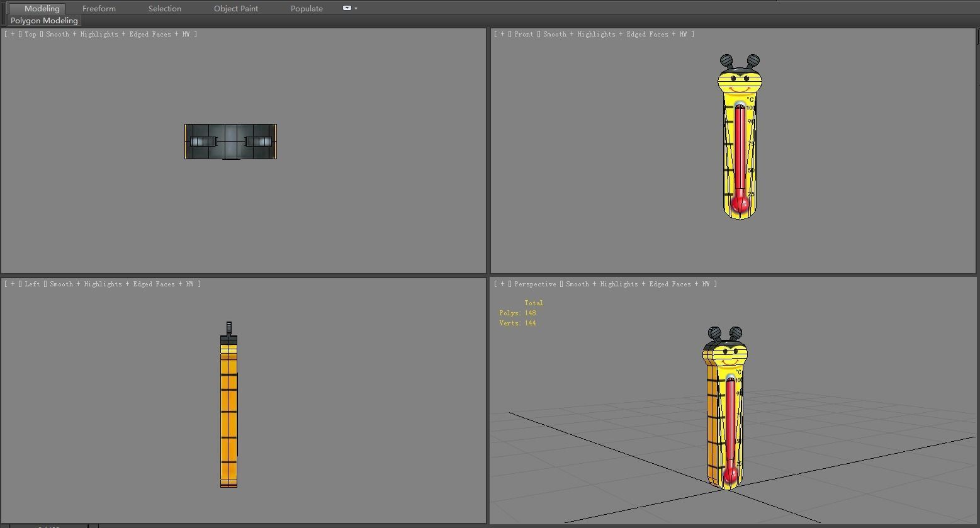
Task: Select the thermometer side profile in Left viewport
Action: pos(228,405)
